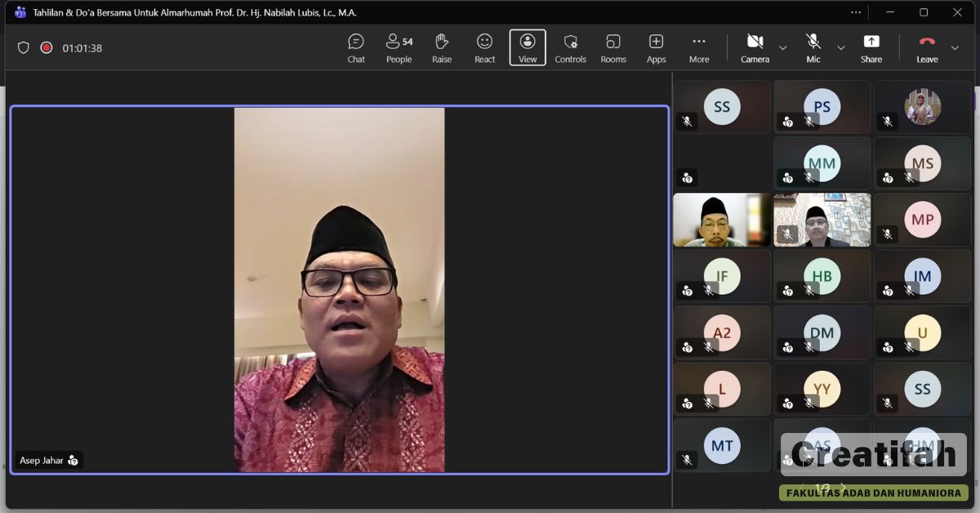Raise your hand in meeting
Screen dimensions: 980x513
pyautogui.click(x=442, y=47)
